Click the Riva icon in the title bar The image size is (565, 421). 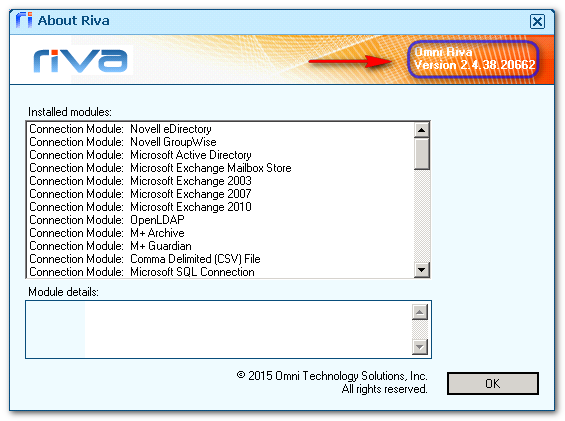[24, 20]
